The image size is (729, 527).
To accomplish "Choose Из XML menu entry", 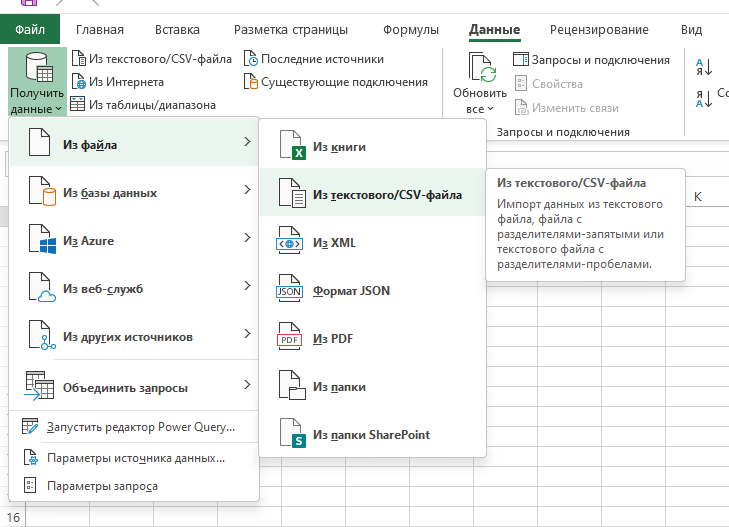I will pyautogui.click(x=372, y=241).
